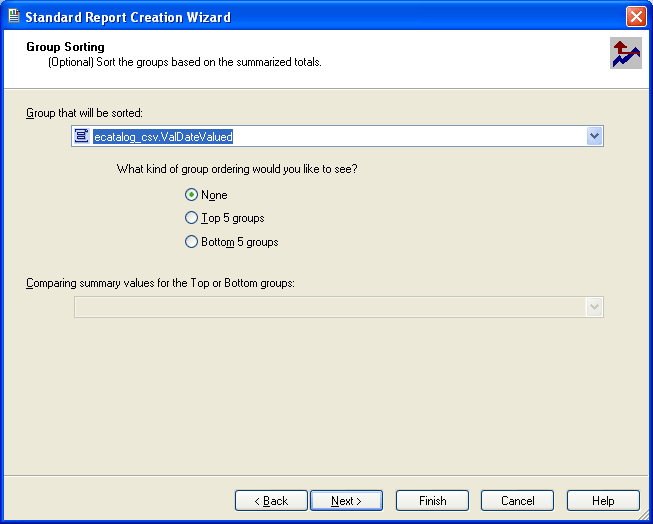Click the 'Comparing summary values' label
This screenshot has width=653, height=524.
[x=160, y=283]
